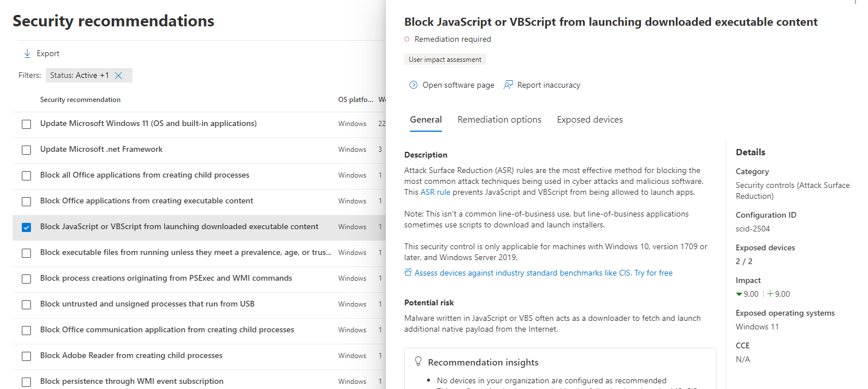Screen dimensions: 868x389
Task: Click the benchmark assessment icon beside CIS link
Action: click(408, 273)
